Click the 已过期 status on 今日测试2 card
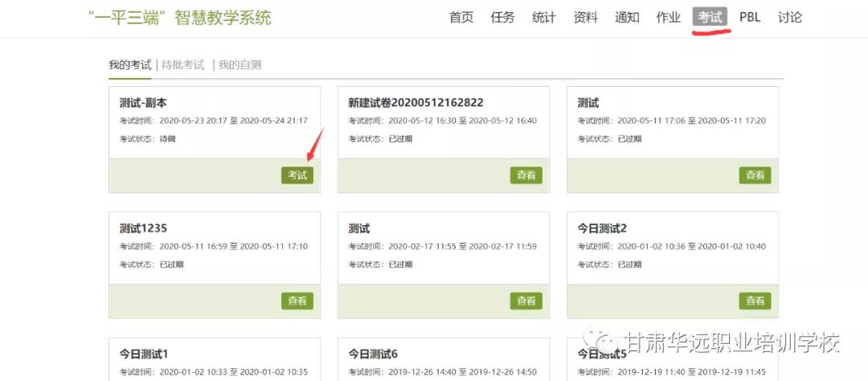Image resolution: width=868 pixels, height=381 pixels. click(629, 264)
